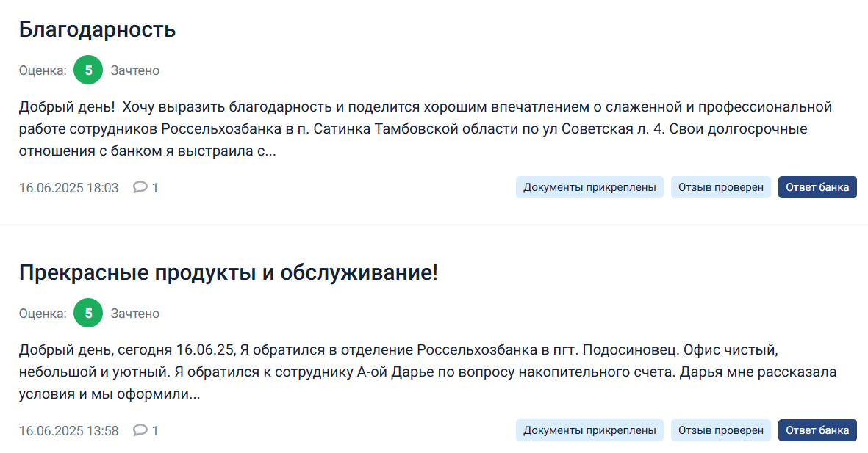Click "Документы прикреплены" tag on the second review
Viewport: 868px width, 453px height.
(x=589, y=430)
